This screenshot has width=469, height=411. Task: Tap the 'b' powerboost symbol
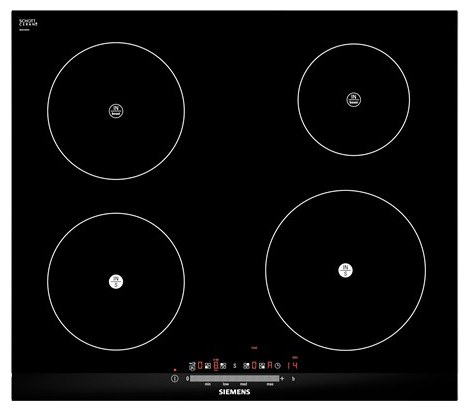(293, 379)
